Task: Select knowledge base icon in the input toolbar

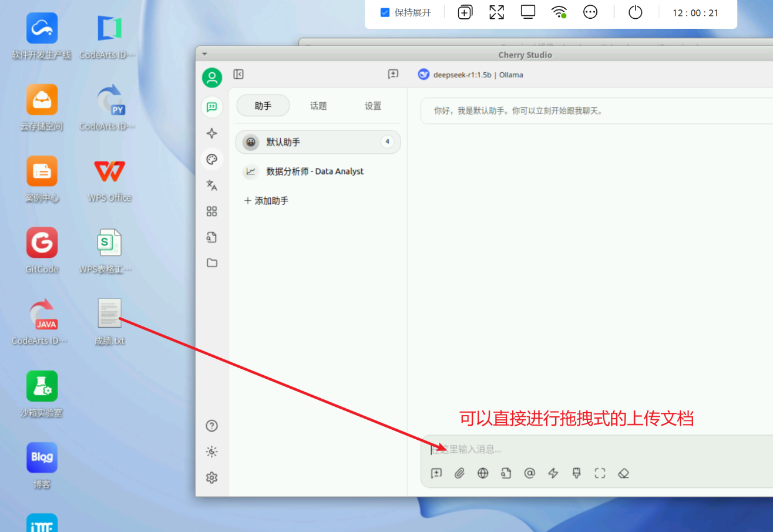Action: (x=506, y=473)
